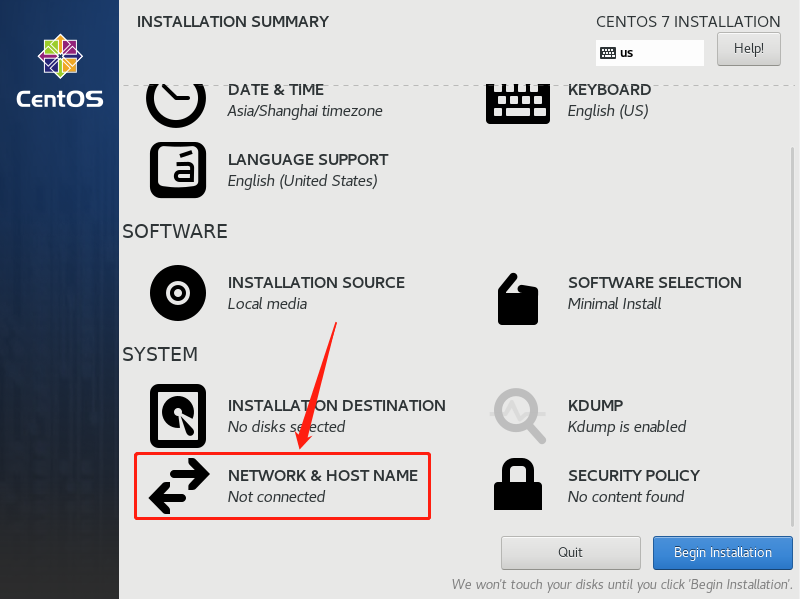
Task: Open Installation Source disc icon
Action: point(178,293)
